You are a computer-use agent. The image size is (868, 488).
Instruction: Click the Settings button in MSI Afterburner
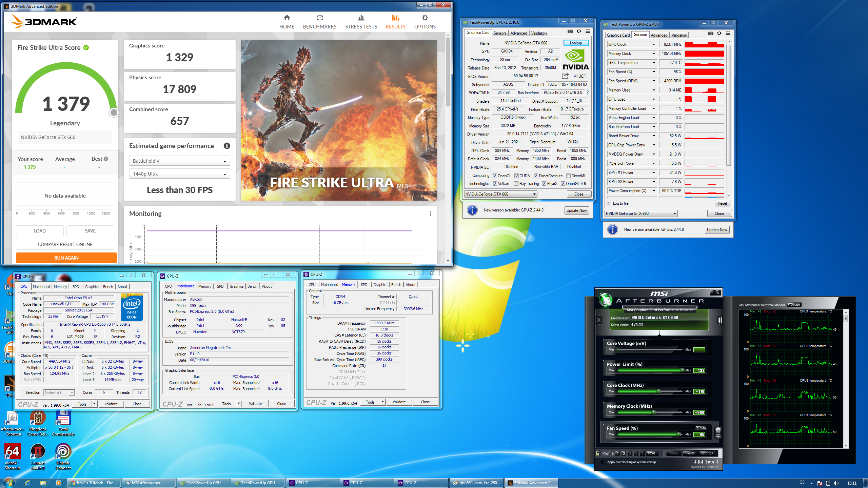(x=707, y=453)
